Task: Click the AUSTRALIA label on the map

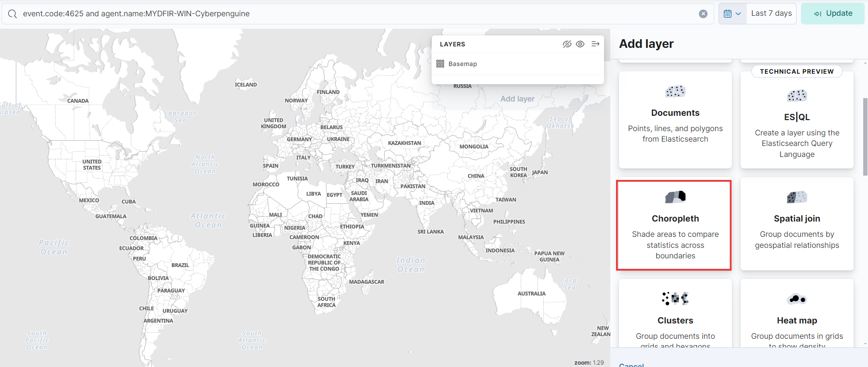Action: [x=531, y=294]
